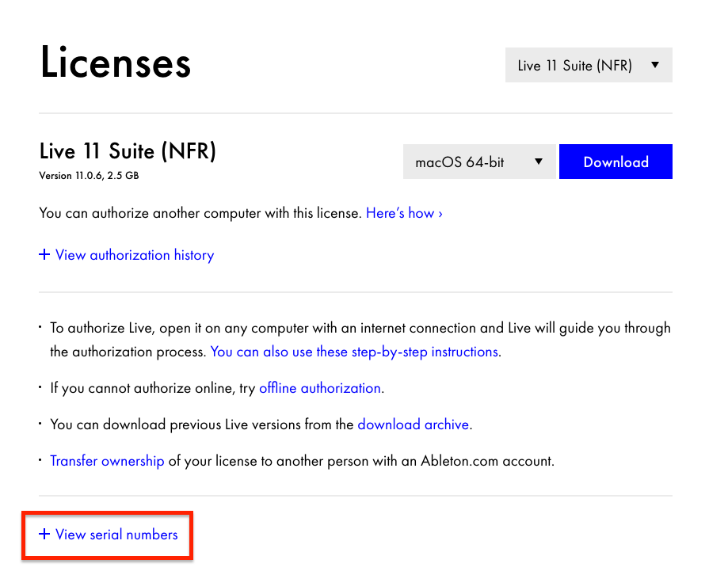The width and height of the screenshot is (728, 571).
Task: Click the "If you cannot authorize online" text
Action: click(x=153, y=388)
